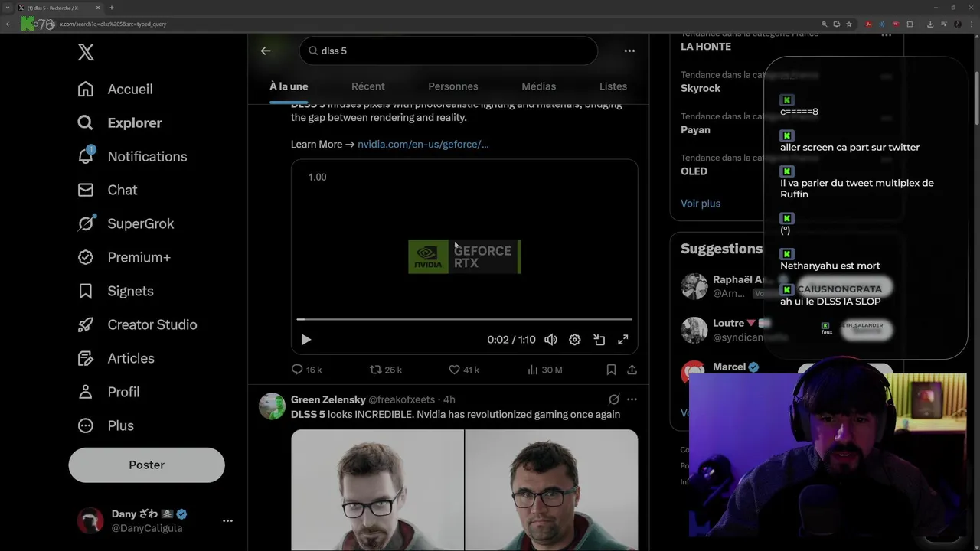Open Green Zelensky's profile avatar
The height and width of the screenshot is (551, 980).
click(x=272, y=406)
